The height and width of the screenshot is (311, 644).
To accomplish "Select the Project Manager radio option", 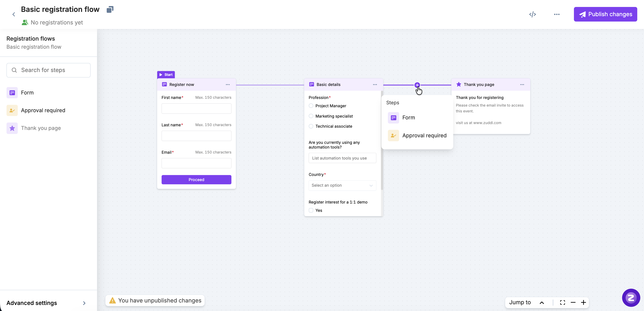I will (x=311, y=106).
